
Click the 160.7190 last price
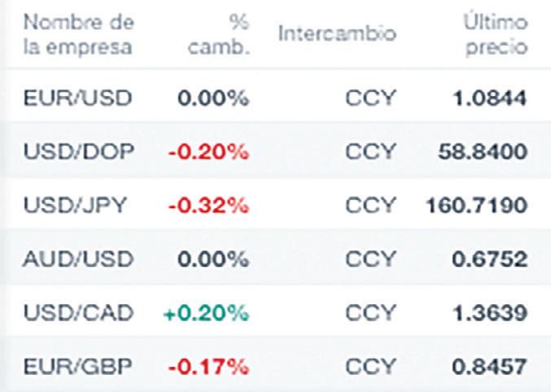click(476, 206)
